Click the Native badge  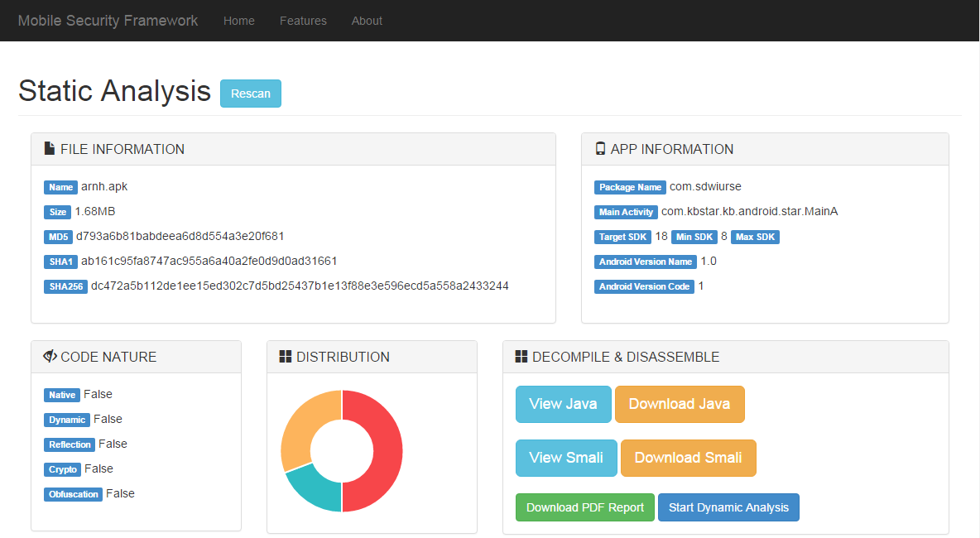[x=62, y=395]
